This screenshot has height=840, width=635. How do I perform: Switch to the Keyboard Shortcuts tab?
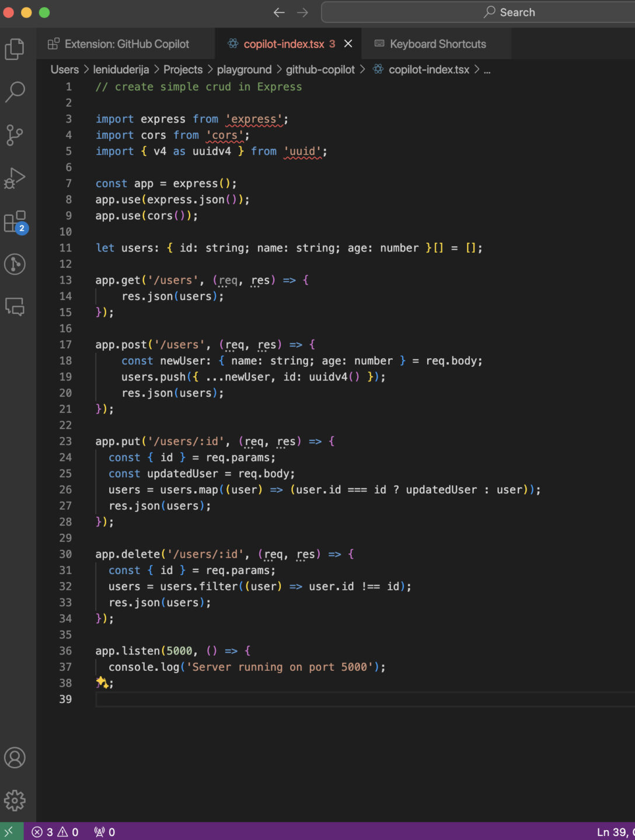point(438,44)
